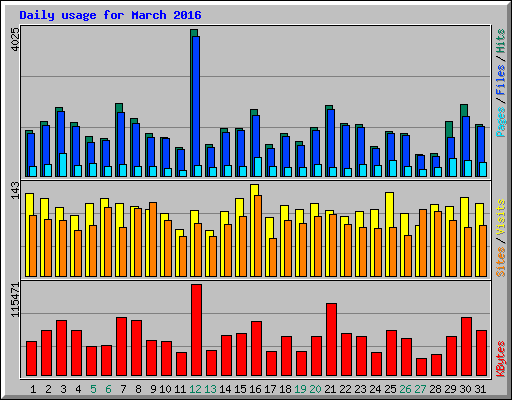This screenshot has width=512, height=400.
Task: Click day 2 on the x-axis
Action: (48, 389)
